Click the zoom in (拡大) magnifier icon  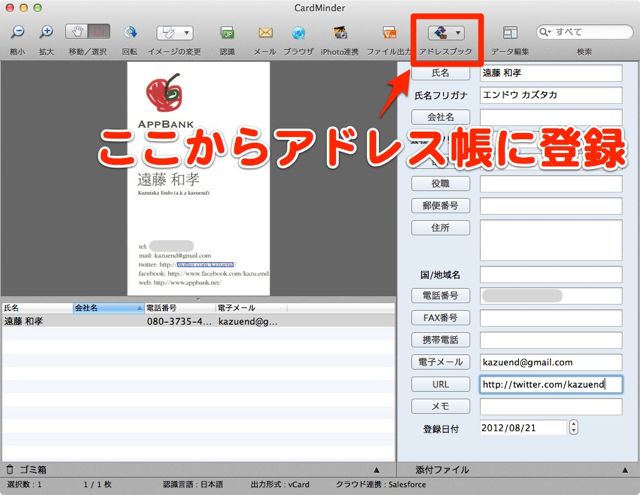46,32
